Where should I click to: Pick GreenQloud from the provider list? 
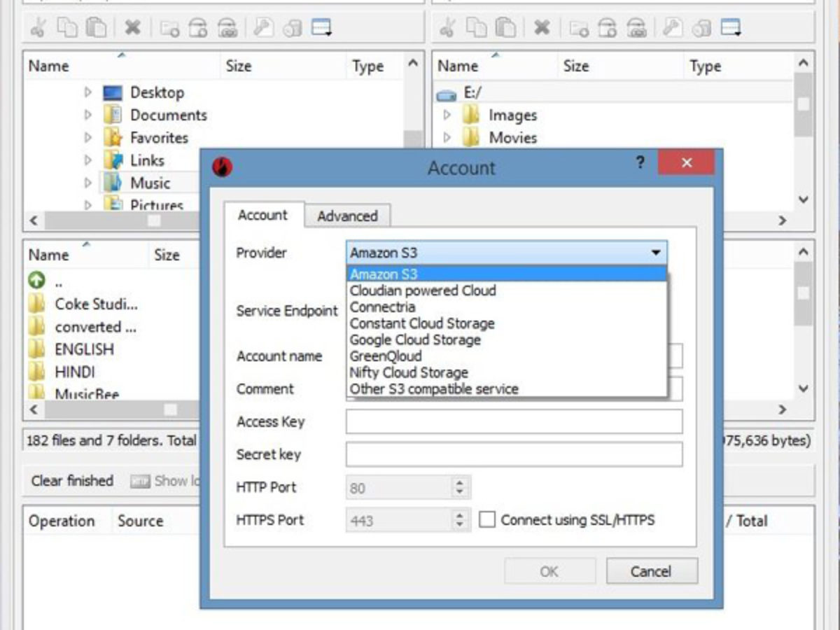[x=507, y=356]
